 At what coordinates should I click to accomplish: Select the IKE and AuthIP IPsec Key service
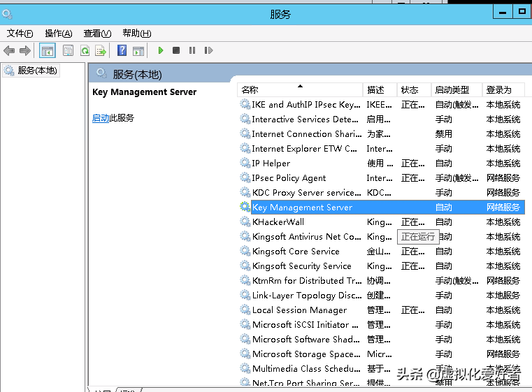[382, 105]
